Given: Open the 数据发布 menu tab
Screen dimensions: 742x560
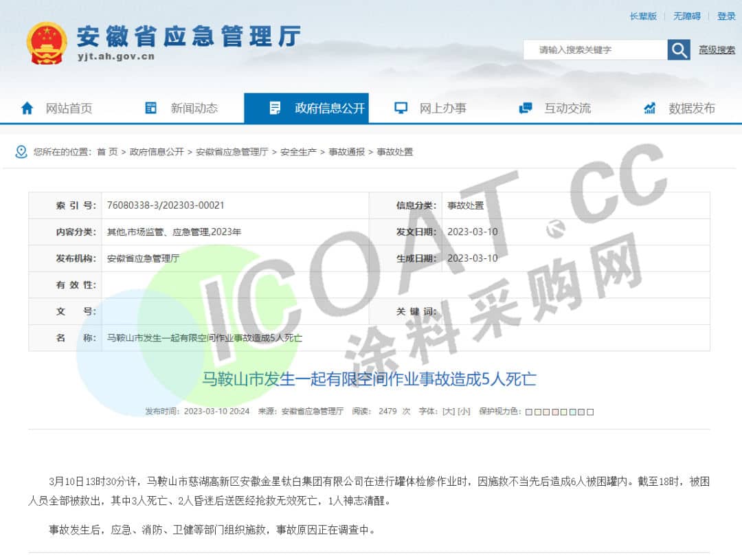Looking at the screenshot, I should (x=692, y=108).
